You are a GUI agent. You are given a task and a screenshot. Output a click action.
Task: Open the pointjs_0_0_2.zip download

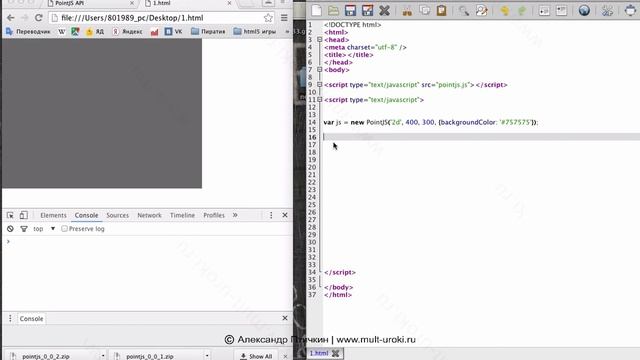point(51,356)
